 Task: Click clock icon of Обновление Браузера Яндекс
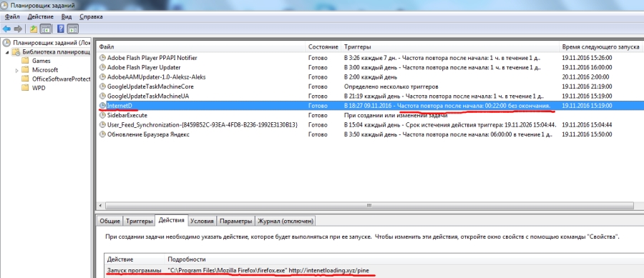coord(102,134)
